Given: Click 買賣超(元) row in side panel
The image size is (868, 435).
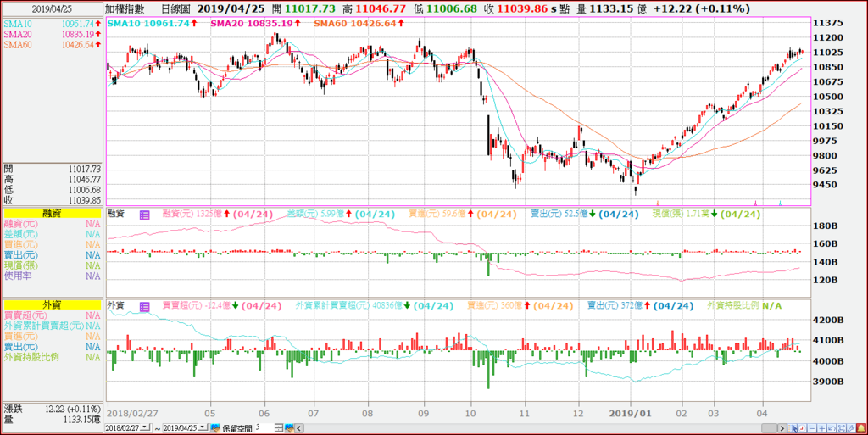Looking at the screenshot, I should (x=52, y=315).
